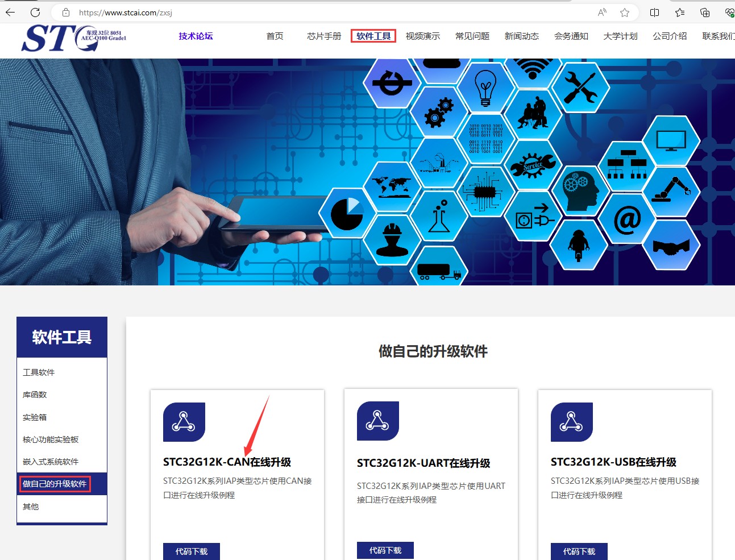The height and width of the screenshot is (560, 735).
Task: Open the STC32G12K-CAN在线升级 title
Action: (227, 462)
